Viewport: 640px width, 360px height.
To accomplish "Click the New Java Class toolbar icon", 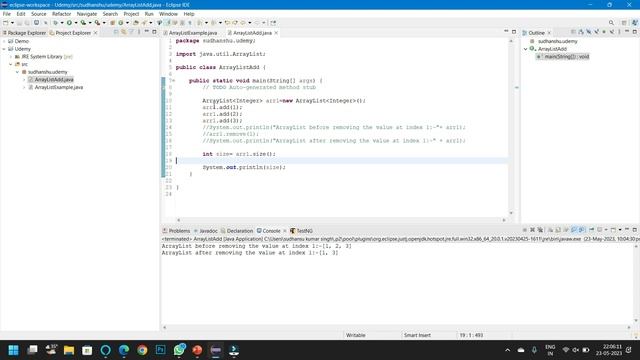I will (120, 23).
